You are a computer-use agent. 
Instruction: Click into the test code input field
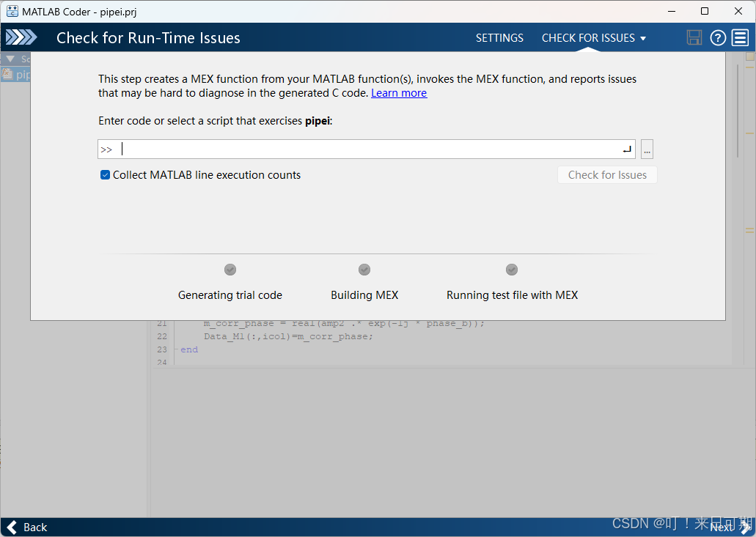tap(367, 149)
